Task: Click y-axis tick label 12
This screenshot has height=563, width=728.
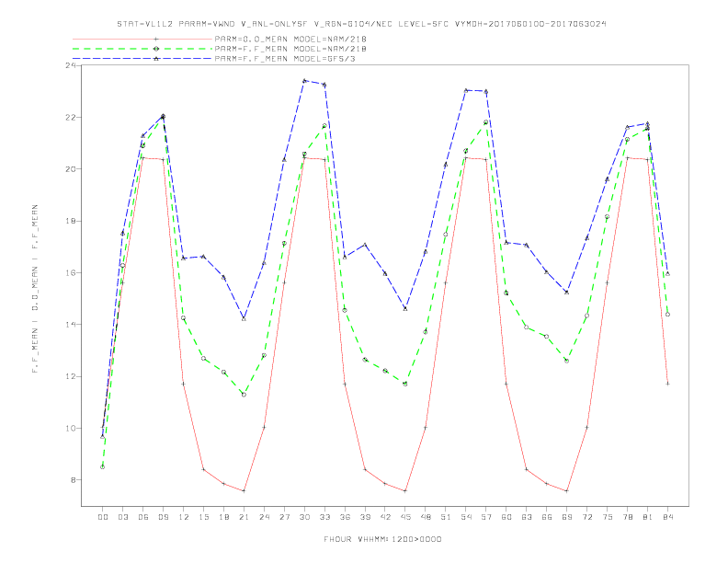Action: coord(71,377)
